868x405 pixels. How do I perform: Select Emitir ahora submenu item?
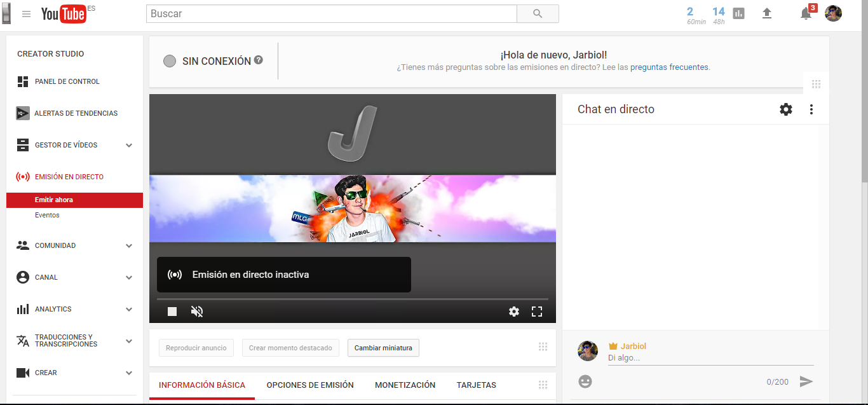[x=74, y=200]
